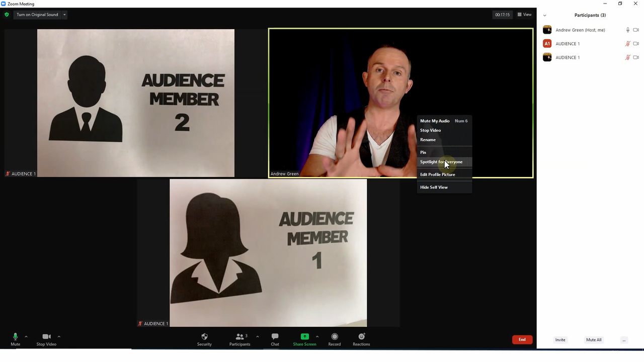The image size is (644, 362).
Task: Toggle Stop Video camera button
Action: [x=46, y=337]
